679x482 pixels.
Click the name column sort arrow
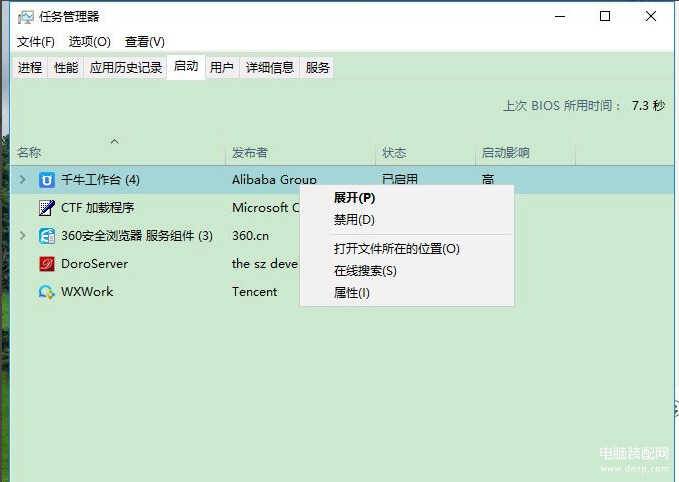tap(114, 141)
